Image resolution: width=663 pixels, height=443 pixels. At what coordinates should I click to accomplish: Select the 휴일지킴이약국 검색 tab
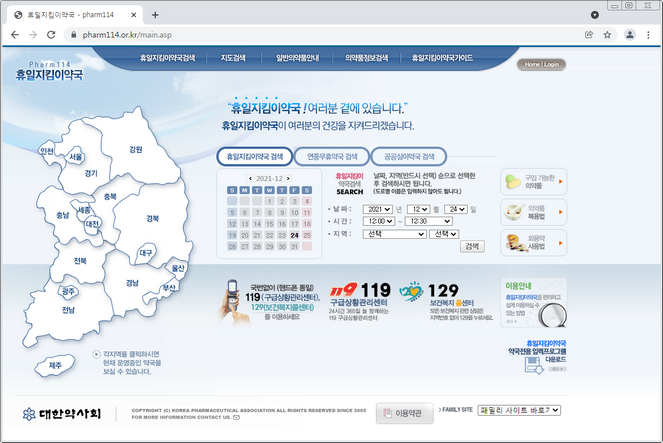[255, 156]
